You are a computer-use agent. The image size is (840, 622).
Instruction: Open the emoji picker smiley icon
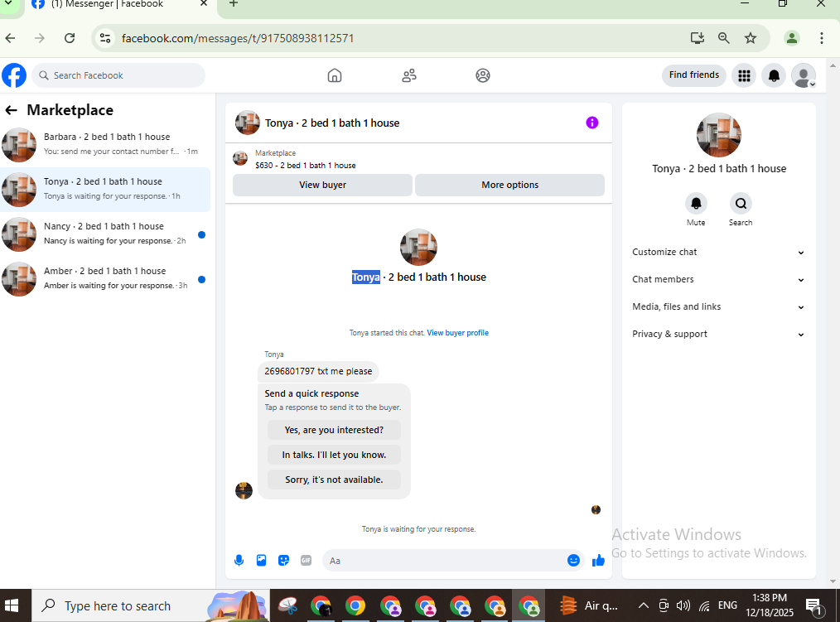573,561
